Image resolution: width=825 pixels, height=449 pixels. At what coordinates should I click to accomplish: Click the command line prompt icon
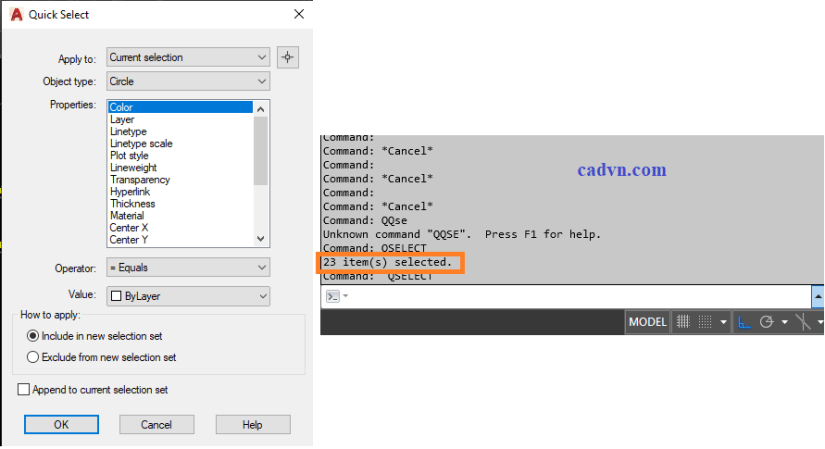pos(333,296)
